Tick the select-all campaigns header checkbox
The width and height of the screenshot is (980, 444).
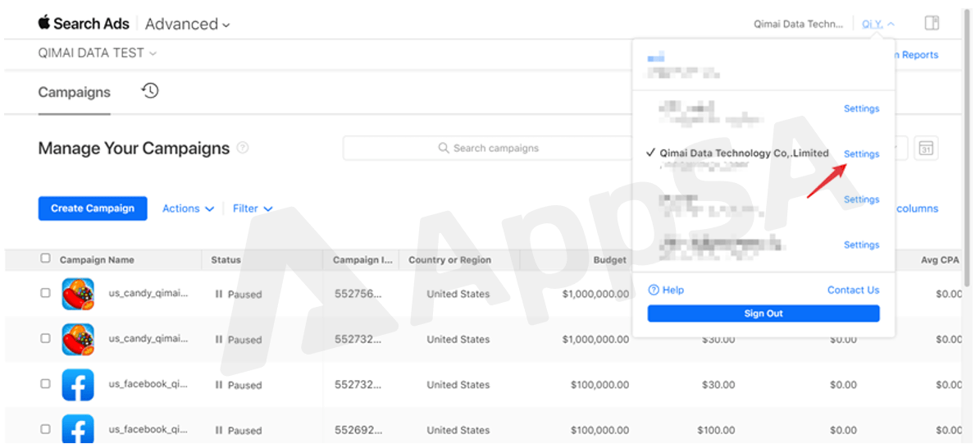pyautogui.click(x=45, y=259)
